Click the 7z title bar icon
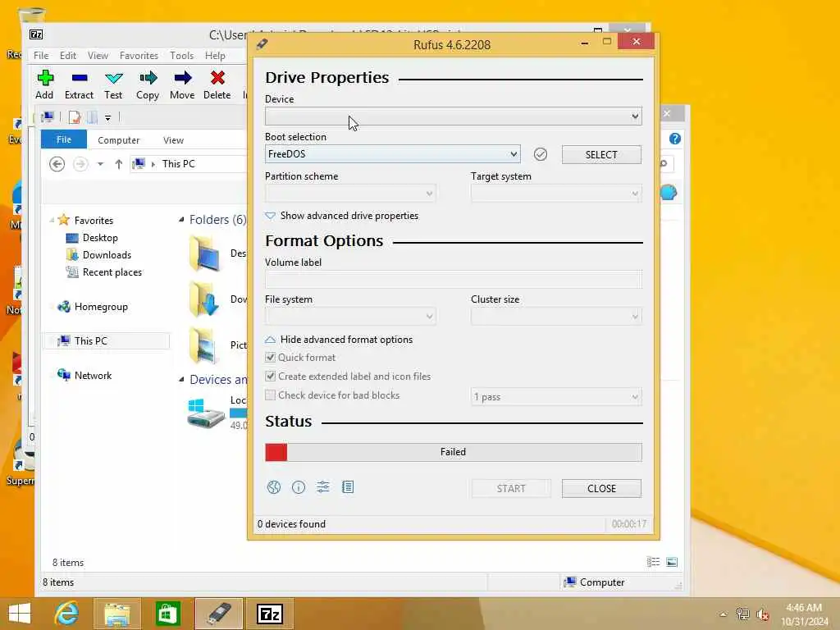This screenshot has width=840, height=630. [36, 34]
